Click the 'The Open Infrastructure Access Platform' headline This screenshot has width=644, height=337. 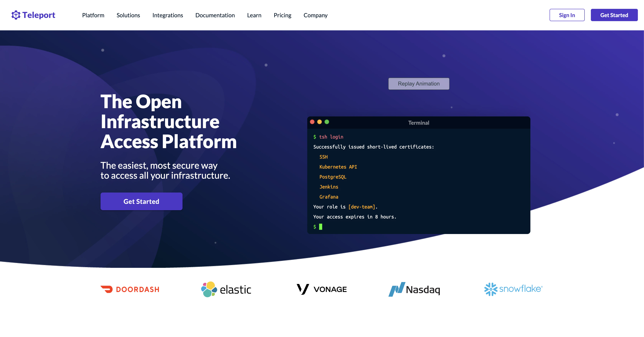[x=168, y=121]
